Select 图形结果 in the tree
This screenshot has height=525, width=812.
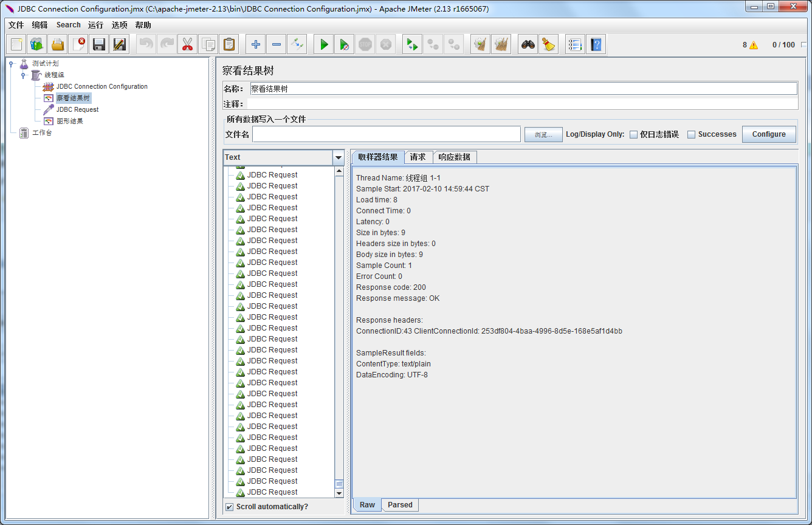[x=70, y=122]
